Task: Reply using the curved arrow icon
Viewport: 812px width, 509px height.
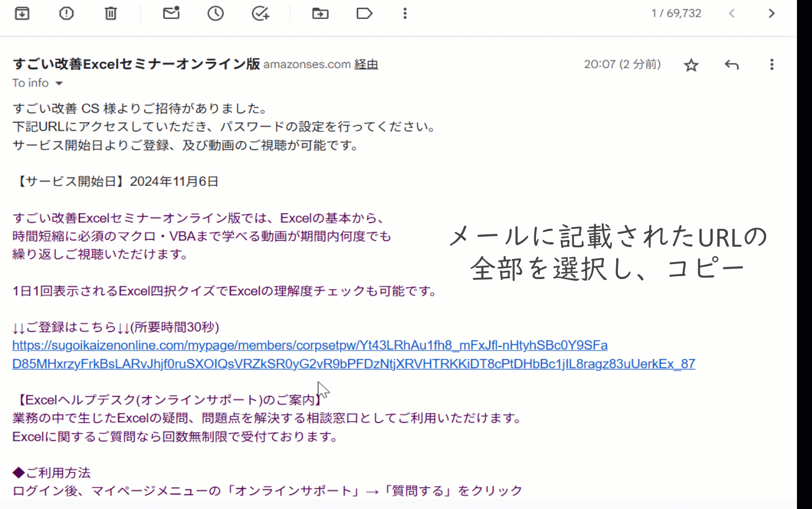Action: point(732,65)
